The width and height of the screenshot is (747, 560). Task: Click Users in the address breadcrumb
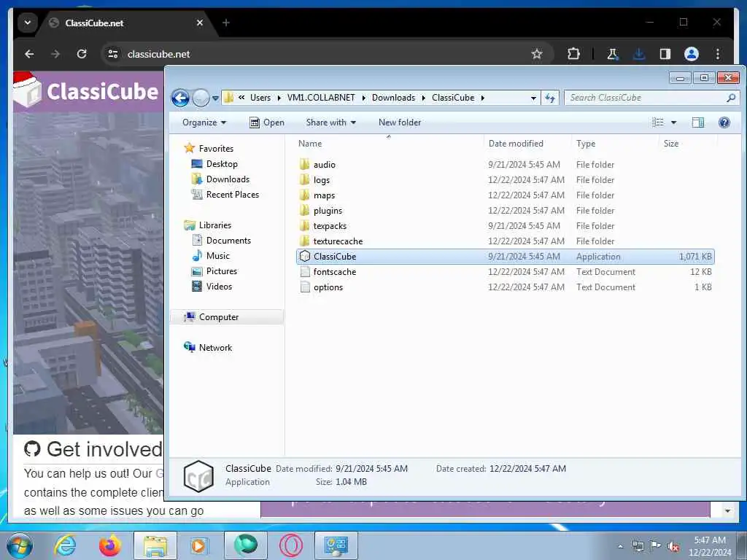(260, 98)
